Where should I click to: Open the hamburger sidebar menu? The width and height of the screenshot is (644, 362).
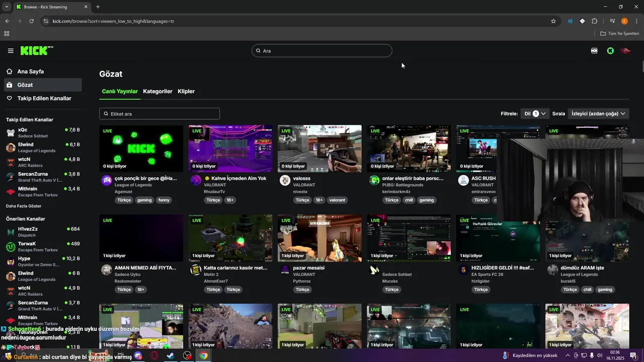tap(11, 51)
